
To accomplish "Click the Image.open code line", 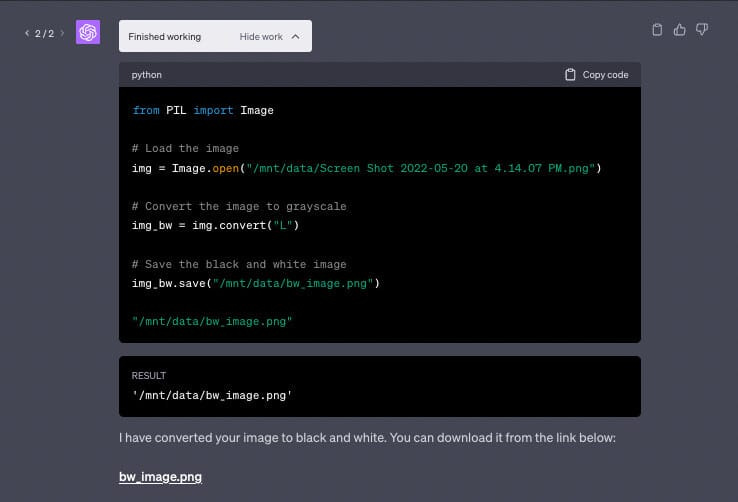I will click(x=367, y=168).
